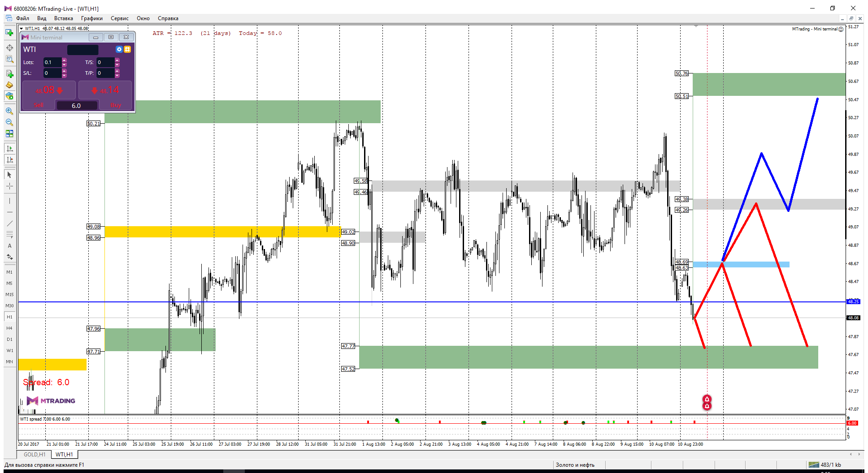Image resolution: width=868 pixels, height=473 pixels.
Task: Switch chart to MN timeframe
Action: [9, 362]
